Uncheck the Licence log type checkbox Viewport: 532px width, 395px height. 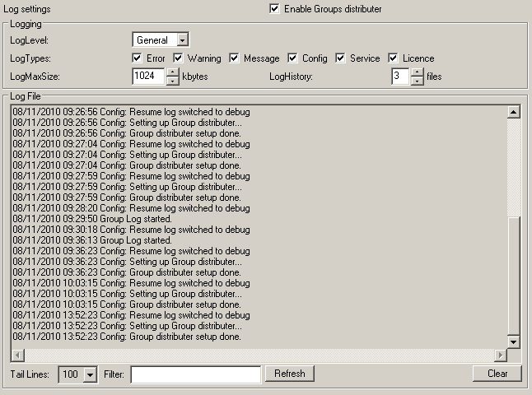pyautogui.click(x=394, y=58)
